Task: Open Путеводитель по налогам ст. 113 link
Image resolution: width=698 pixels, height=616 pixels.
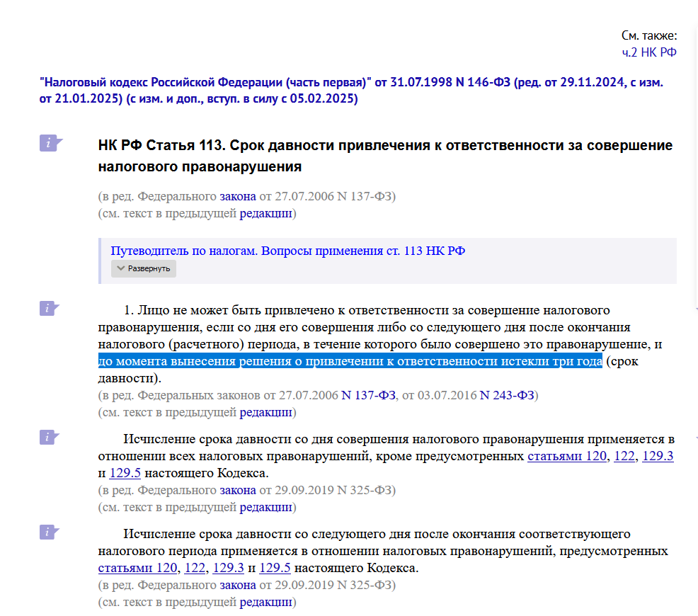Action: (287, 251)
